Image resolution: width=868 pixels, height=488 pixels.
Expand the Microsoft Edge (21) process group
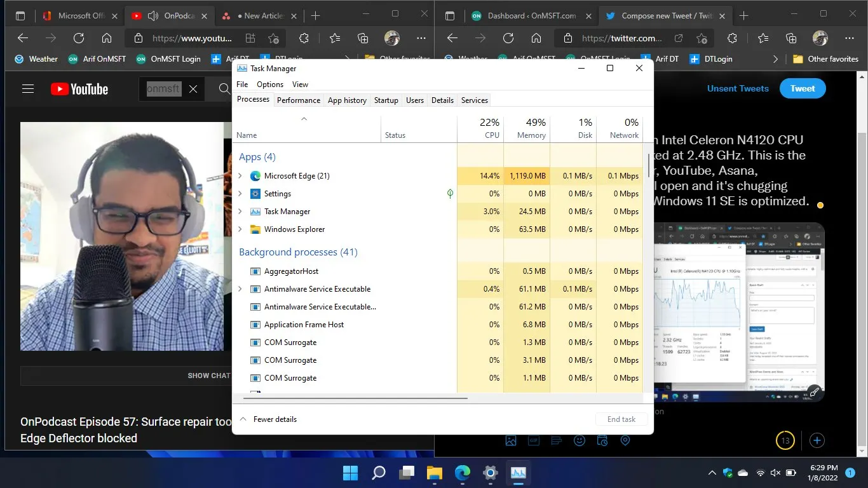pyautogui.click(x=240, y=176)
